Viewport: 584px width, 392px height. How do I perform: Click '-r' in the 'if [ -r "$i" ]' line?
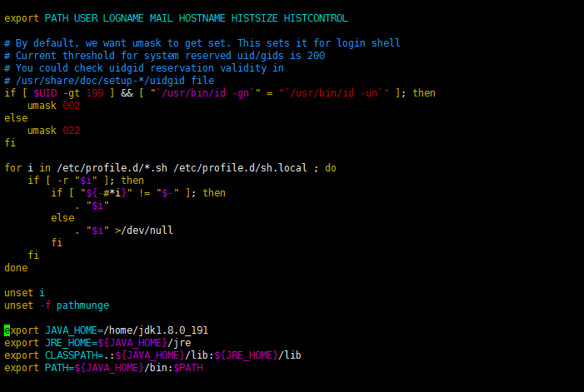[62, 181]
